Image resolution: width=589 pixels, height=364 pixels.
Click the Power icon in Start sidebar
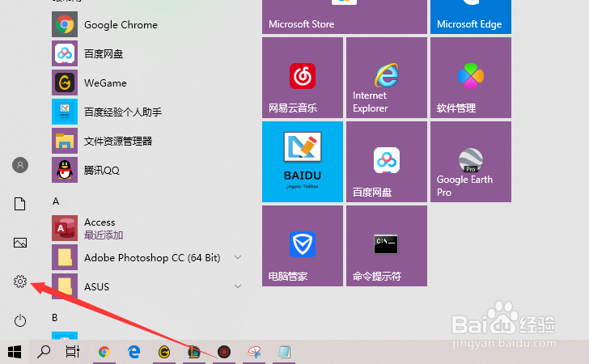tap(20, 320)
